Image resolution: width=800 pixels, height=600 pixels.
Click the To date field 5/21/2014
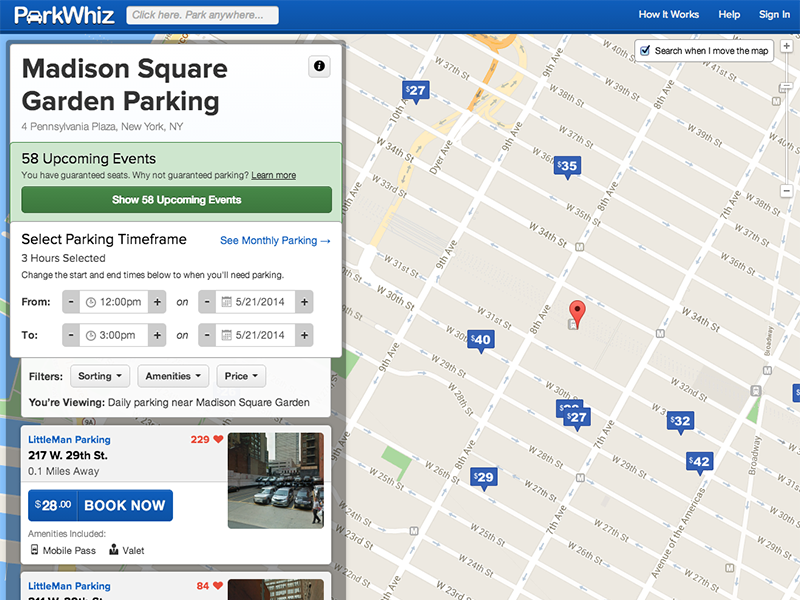(255, 335)
